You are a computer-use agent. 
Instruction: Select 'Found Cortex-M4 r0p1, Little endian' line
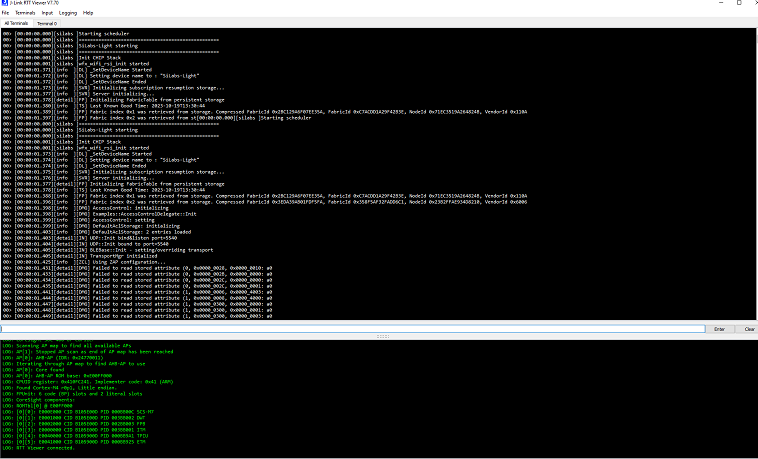59,388
